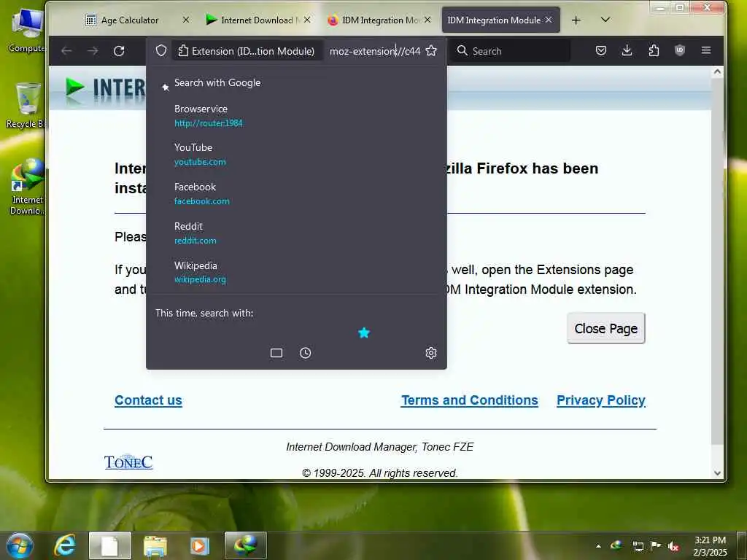Click the IDM taskbar button

[x=245, y=545]
